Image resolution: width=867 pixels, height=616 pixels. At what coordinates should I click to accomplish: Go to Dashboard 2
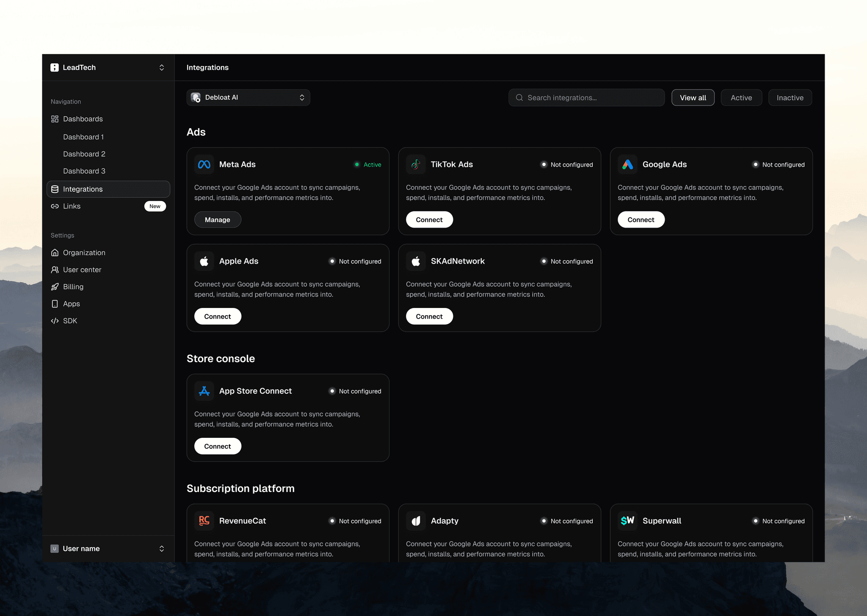pos(84,154)
